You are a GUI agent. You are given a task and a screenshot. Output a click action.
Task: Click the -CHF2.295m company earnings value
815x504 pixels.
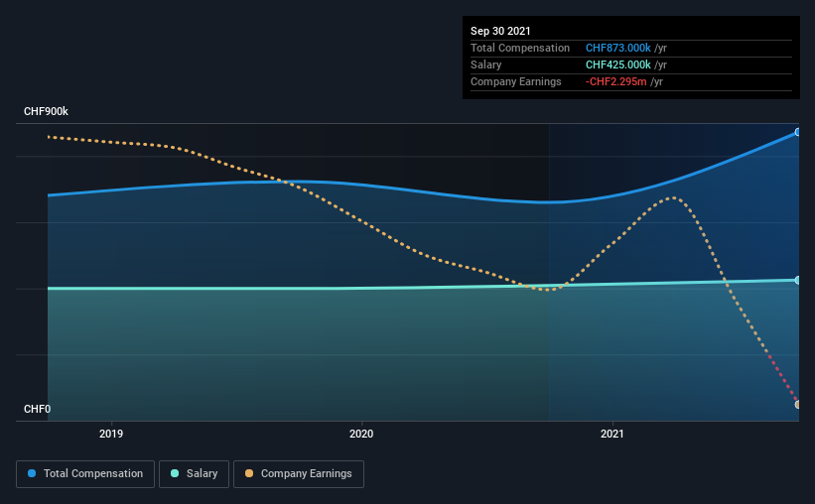point(615,81)
